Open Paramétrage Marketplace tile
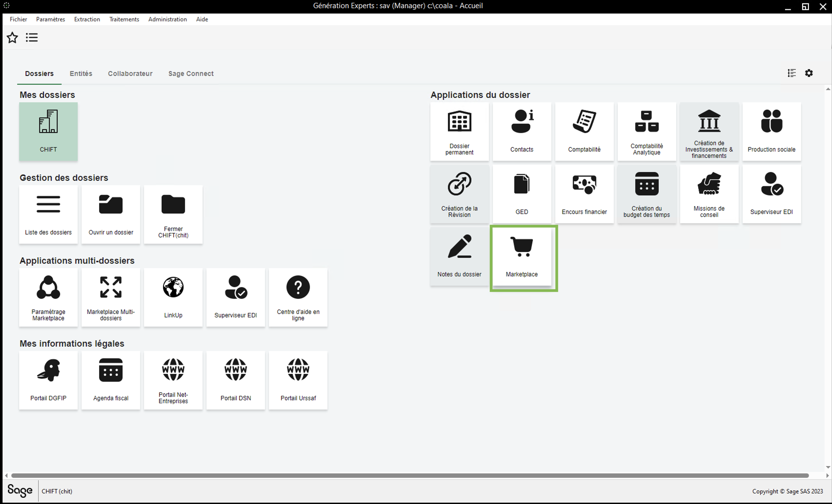Screen dimensions: 832x504 (x=48, y=297)
